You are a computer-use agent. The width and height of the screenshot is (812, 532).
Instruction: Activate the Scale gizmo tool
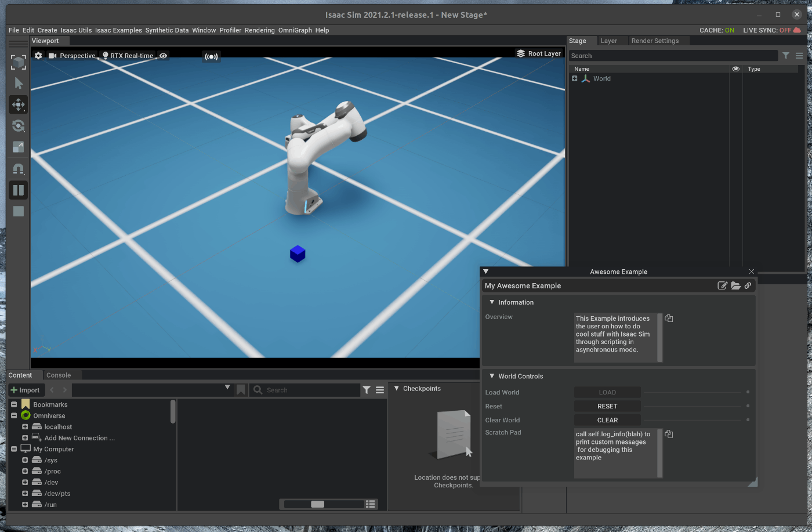[x=19, y=147]
